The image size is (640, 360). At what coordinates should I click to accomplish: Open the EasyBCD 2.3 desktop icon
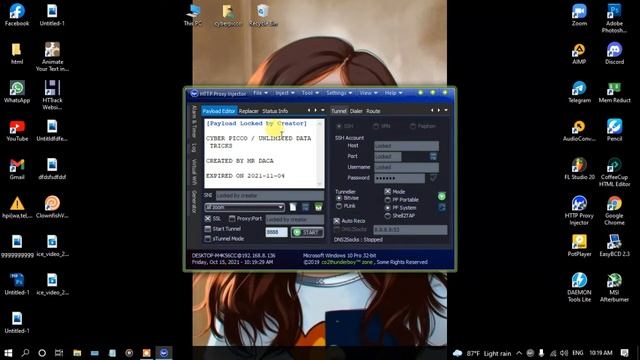614,246
